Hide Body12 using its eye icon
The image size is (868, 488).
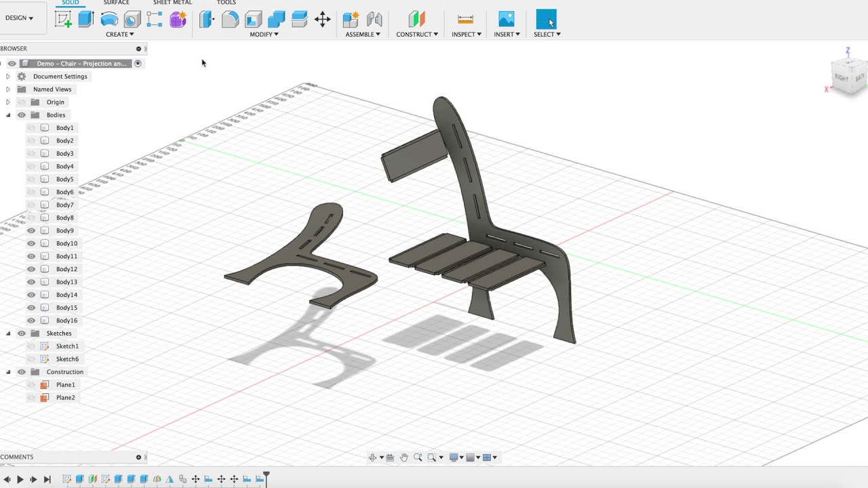[x=31, y=270]
